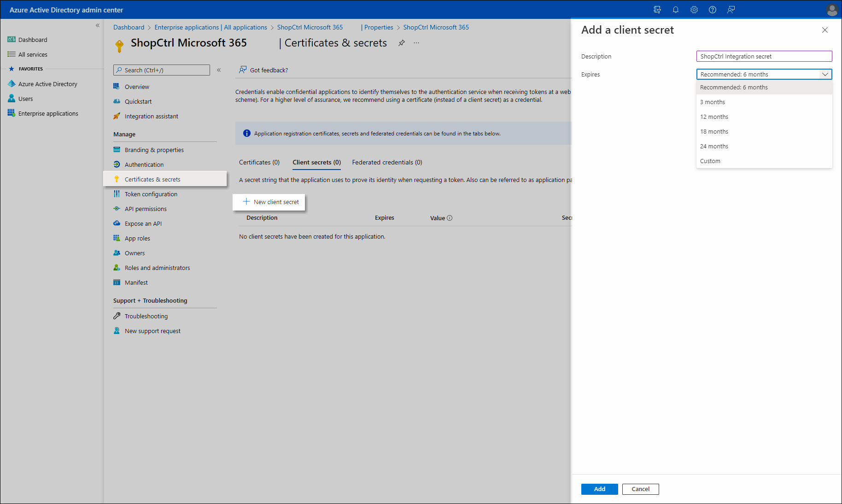Click the Manifest icon
This screenshot has width=842, height=504.
tap(117, 282)
